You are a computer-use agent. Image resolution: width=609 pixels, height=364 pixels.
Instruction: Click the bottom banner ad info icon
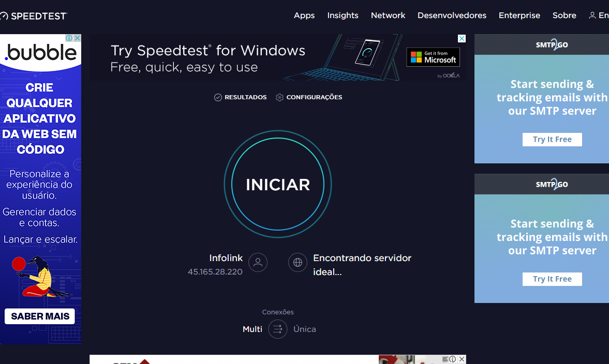pyautogui.click(x=452, y=359)
